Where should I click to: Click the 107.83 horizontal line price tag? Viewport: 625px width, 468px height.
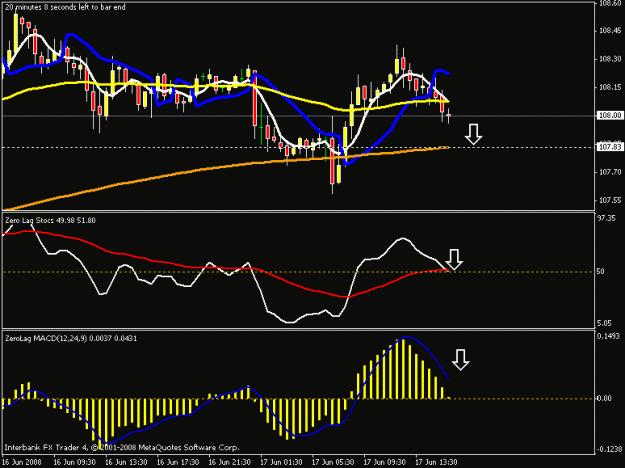pyautogui.click(x=610, y=147)
